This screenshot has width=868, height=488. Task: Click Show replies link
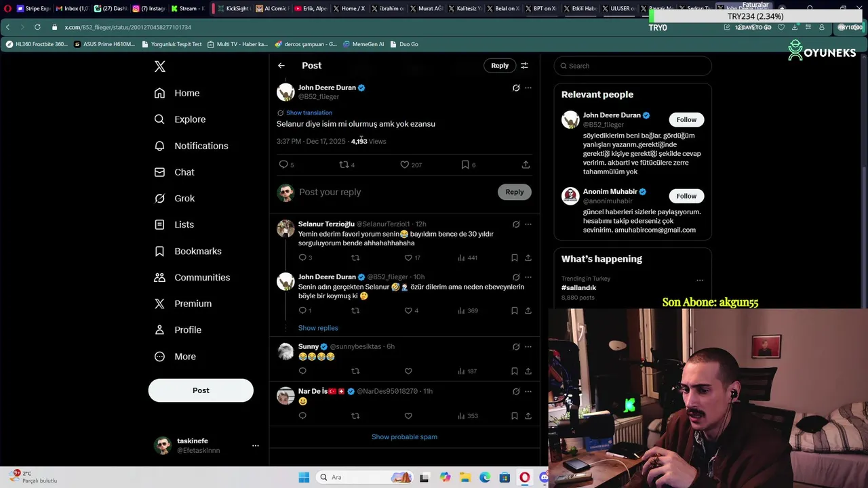[318, 328]
